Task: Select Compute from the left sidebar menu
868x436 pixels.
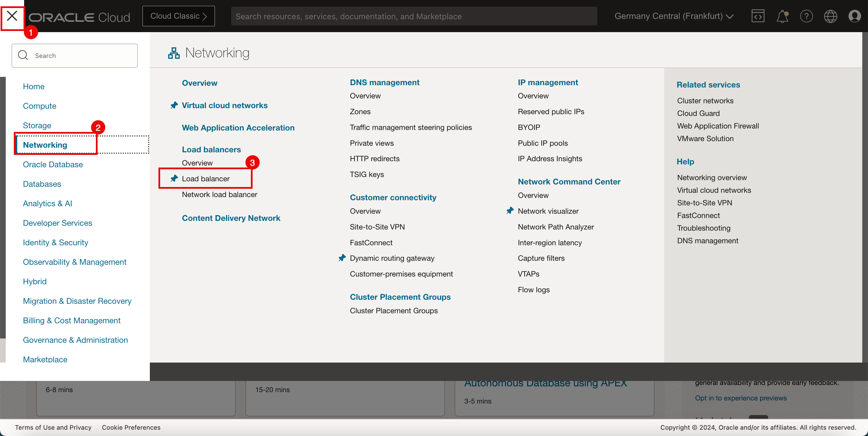Action: pos(39,106)
